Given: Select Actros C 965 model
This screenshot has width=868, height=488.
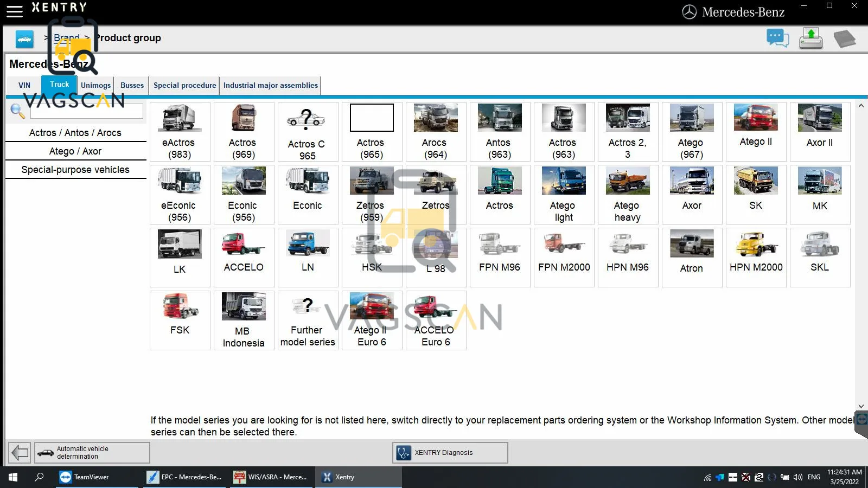Looking at the screenshot, I should point(308,132).
